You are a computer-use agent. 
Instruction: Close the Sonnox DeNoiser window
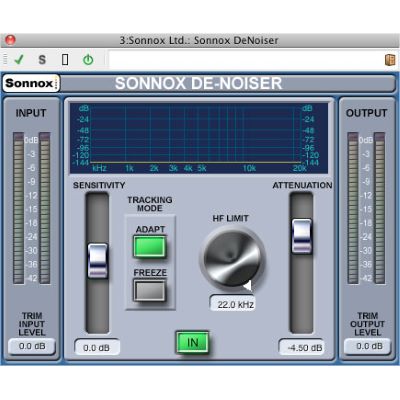pyautogui.click(x=10, y=40)
